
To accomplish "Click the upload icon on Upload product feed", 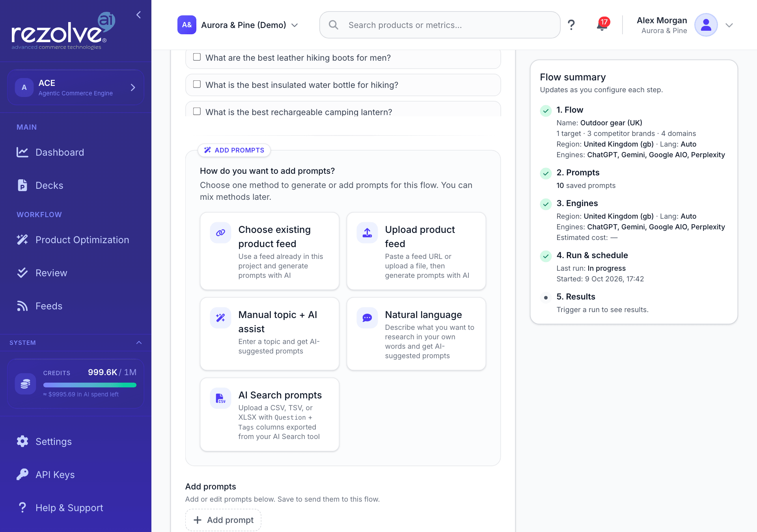I will coord(367,233).
